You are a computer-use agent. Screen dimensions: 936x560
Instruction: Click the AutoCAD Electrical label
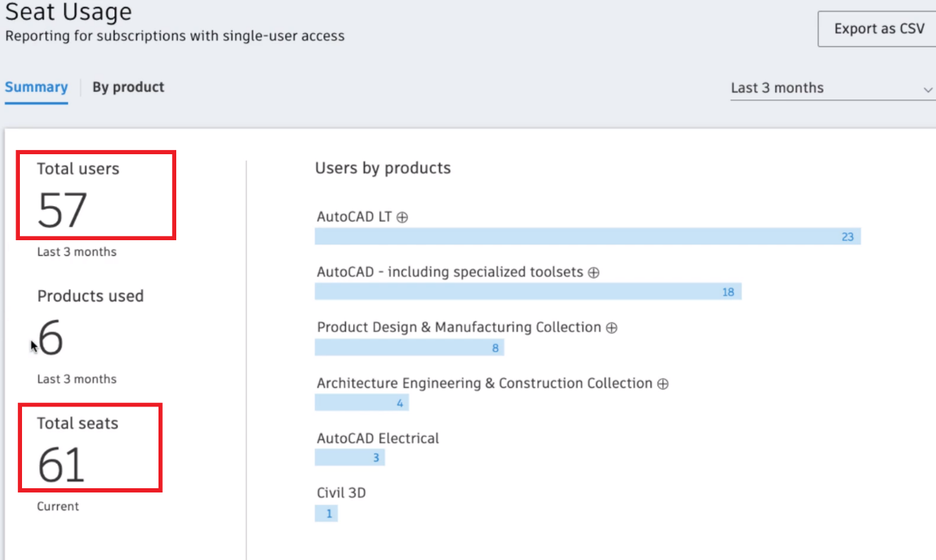pyautogui.click(x=378, y=438)
